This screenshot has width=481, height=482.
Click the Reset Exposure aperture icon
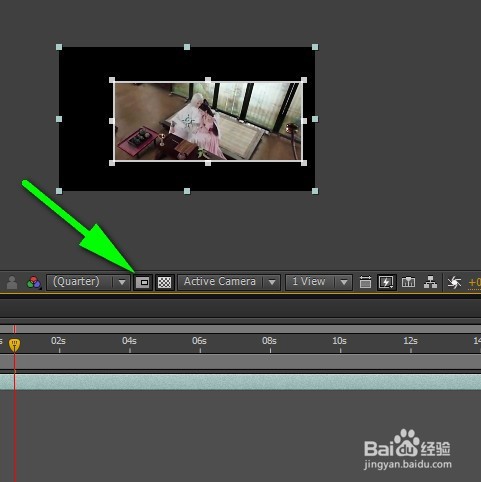[454, 283]
